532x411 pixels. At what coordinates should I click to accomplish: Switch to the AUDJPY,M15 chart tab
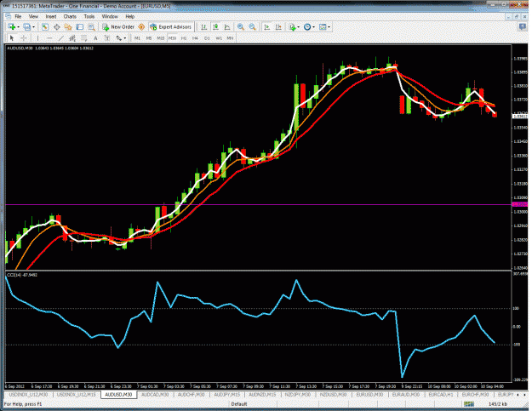226,395
